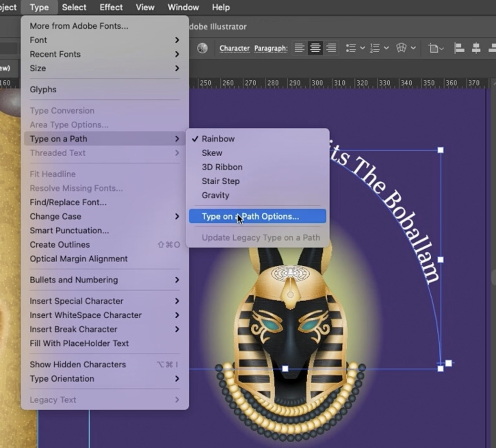
Task: Open the Help menu
Action: pyautogui.click(x=221, y=7)
